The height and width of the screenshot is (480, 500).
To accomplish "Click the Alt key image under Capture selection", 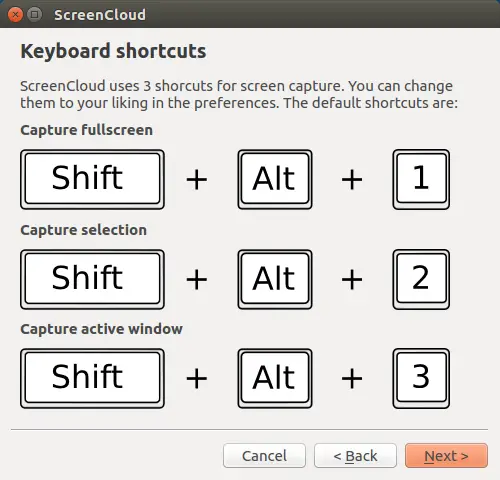I will [275, 279].
